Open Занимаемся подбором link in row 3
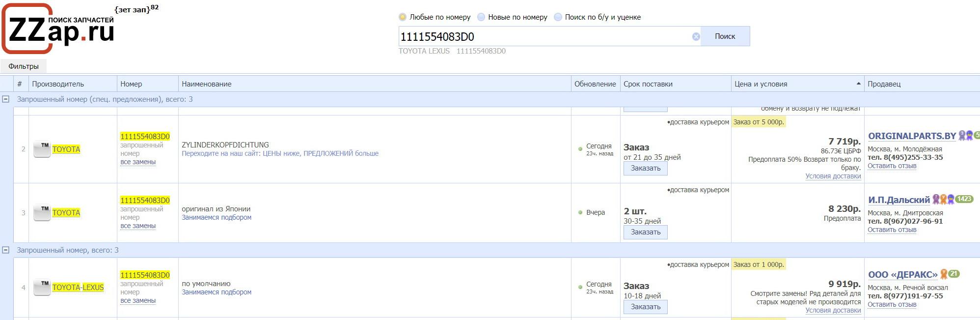The image size is (980, 320). (217, 217)
